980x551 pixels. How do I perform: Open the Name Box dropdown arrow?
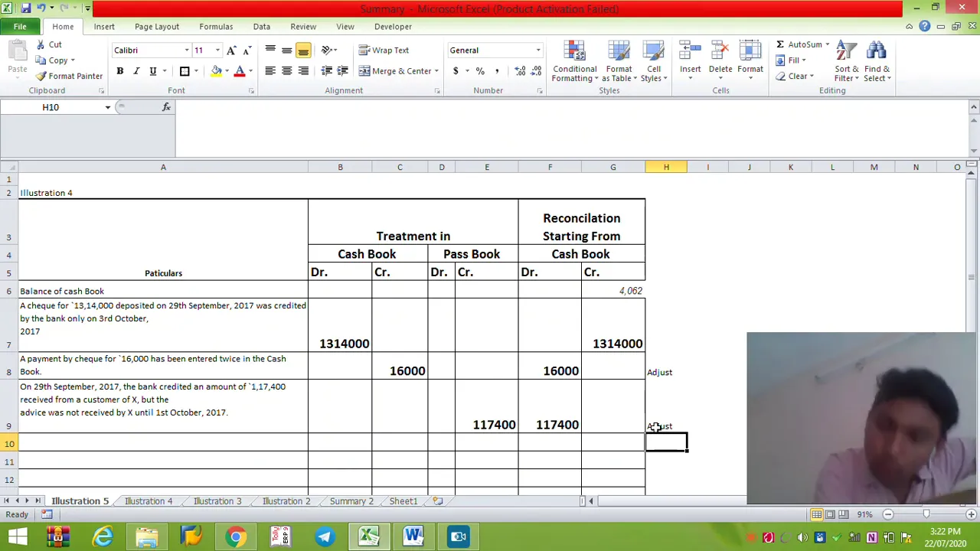click(107, 107)
